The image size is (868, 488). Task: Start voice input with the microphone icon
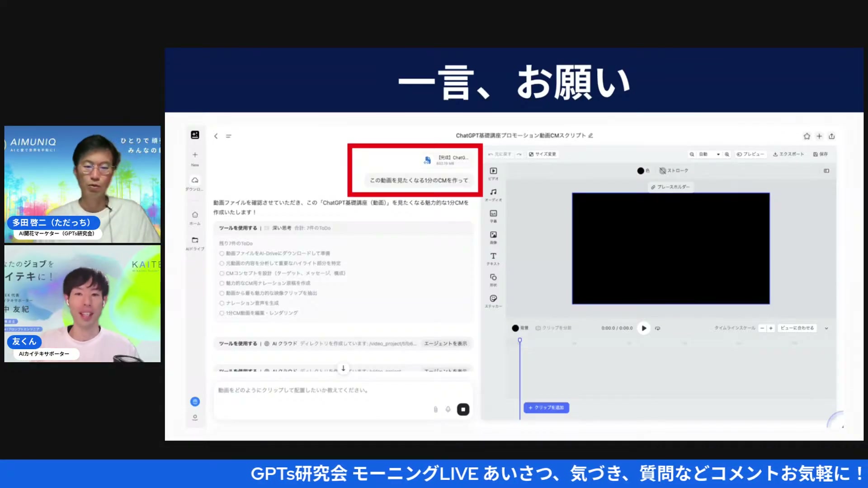pos(448,409)
